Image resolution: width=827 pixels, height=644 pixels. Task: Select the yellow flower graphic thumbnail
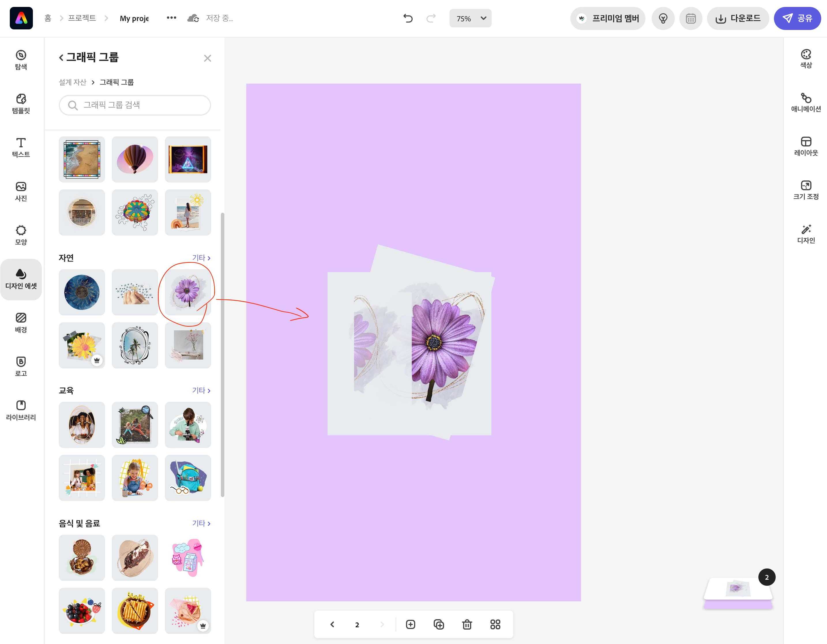(82, 345)
